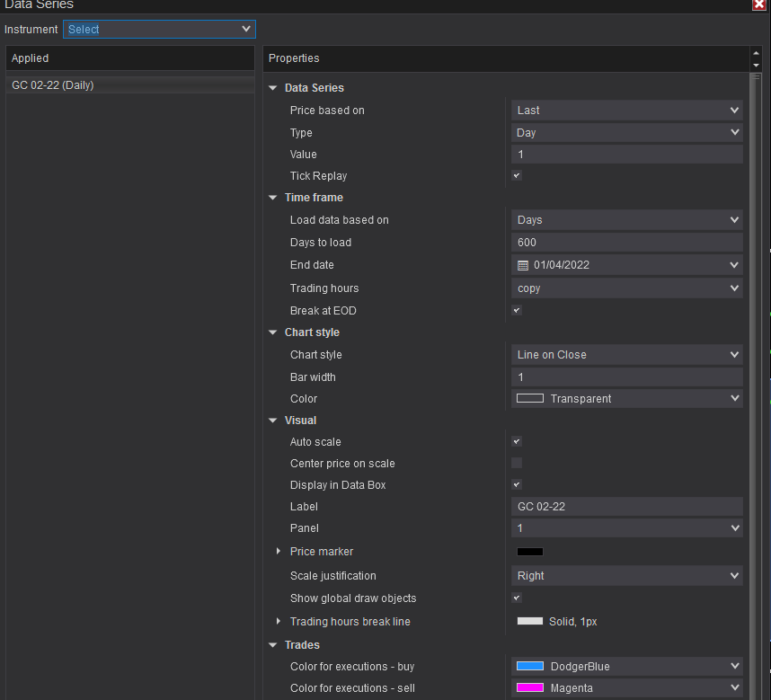Enable Center price on scale
Image resolution: width=771 pixels, height=700 pixels.
pos(517,463)
